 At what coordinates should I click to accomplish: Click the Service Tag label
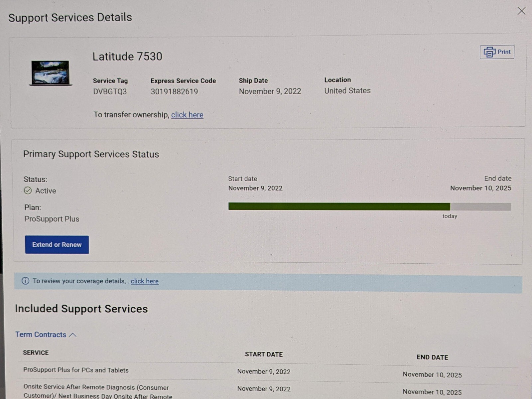[x=110, y=81]
